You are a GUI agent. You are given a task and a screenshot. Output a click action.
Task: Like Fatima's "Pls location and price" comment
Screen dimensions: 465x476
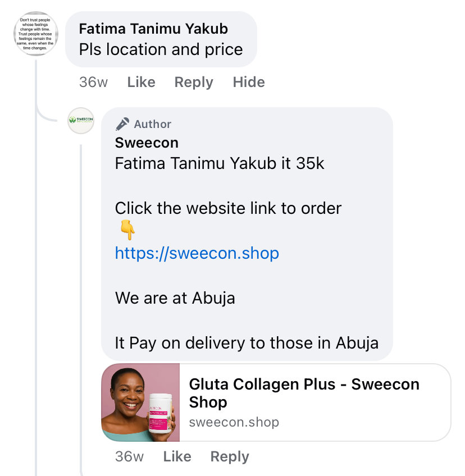point(141,82)
